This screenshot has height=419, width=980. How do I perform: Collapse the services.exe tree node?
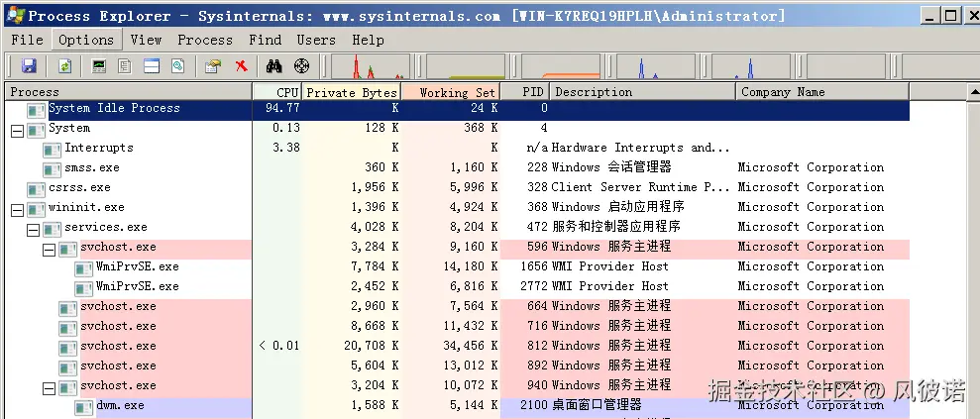33,231
